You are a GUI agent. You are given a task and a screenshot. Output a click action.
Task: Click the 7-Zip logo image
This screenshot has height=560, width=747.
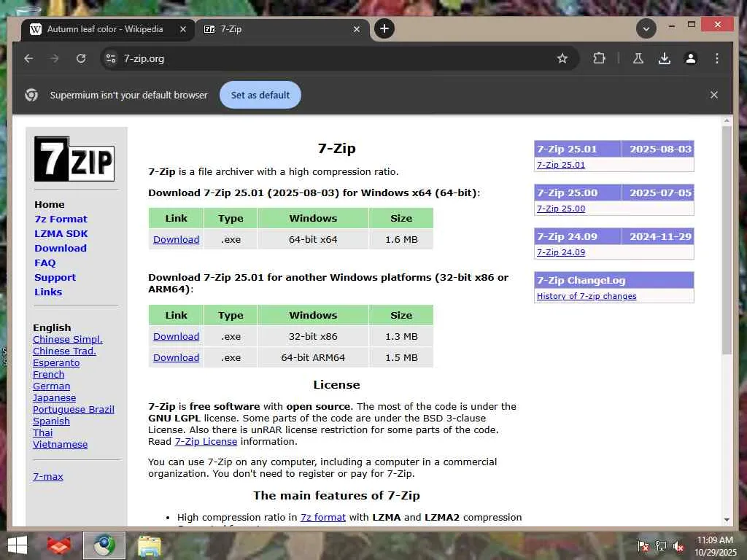(x=74, y=159)
